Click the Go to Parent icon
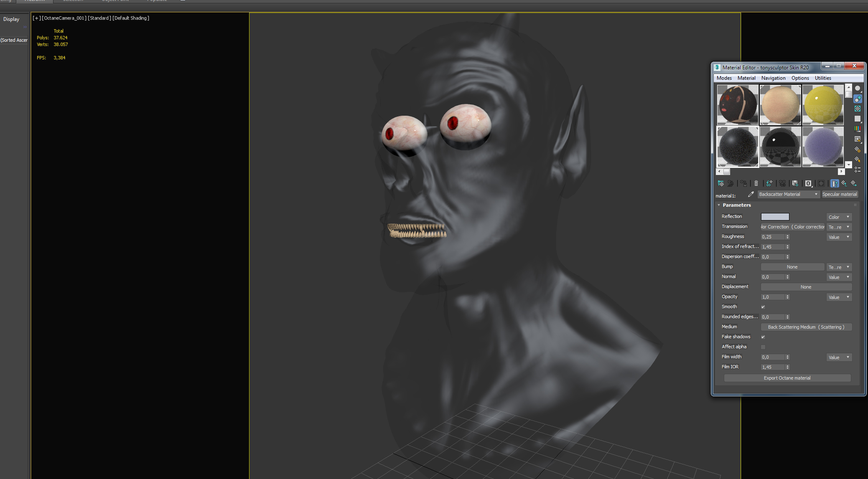The width and height of the screenshot is (868, 479). coord(844,183)
